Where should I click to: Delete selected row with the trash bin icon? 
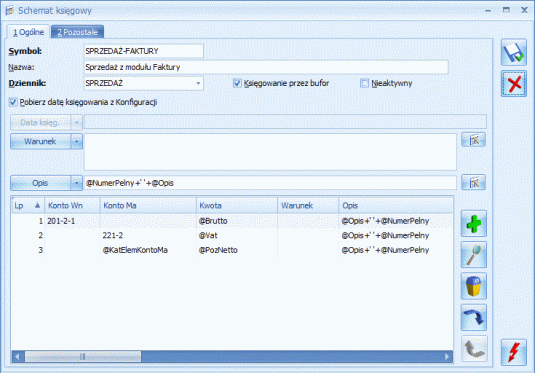474,286
